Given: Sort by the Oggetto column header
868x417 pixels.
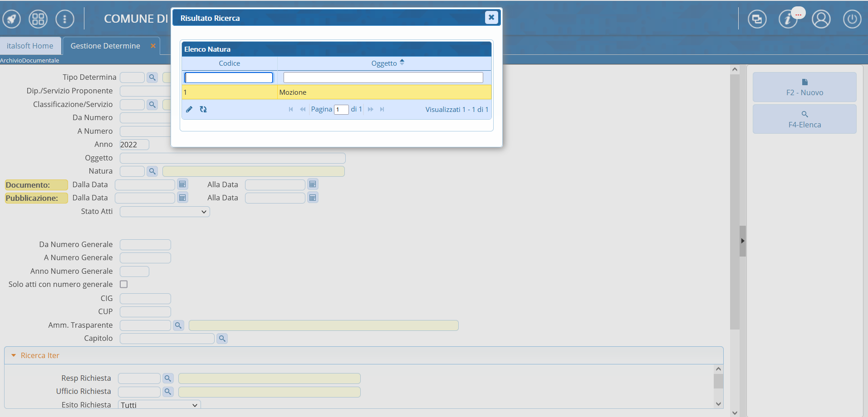Looking at the screenshot, I should click(384, 63).
